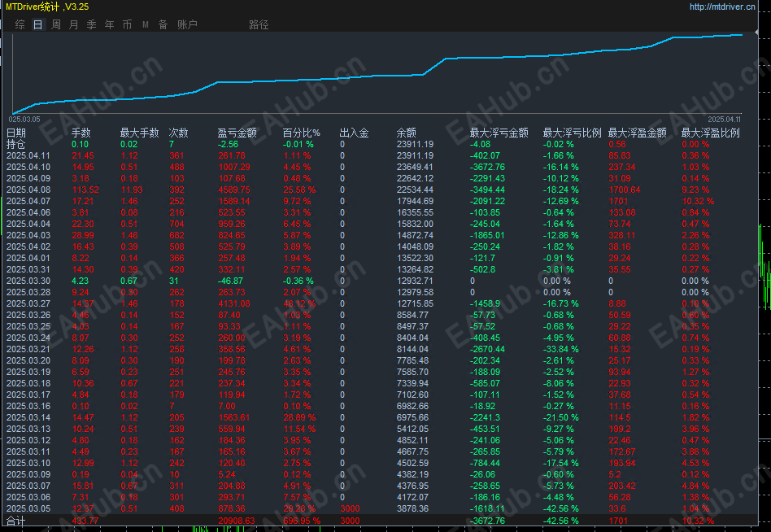Select the 日 daily tab
Screen dimensions: 771x532
[x=38, y=24]
